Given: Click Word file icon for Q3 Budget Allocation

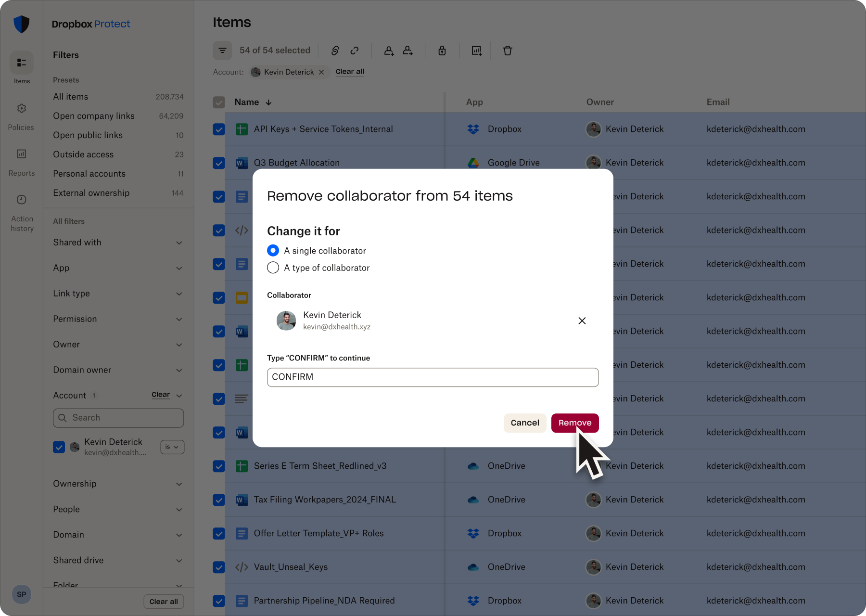Looking at the screenshot, I should point(242,163).
